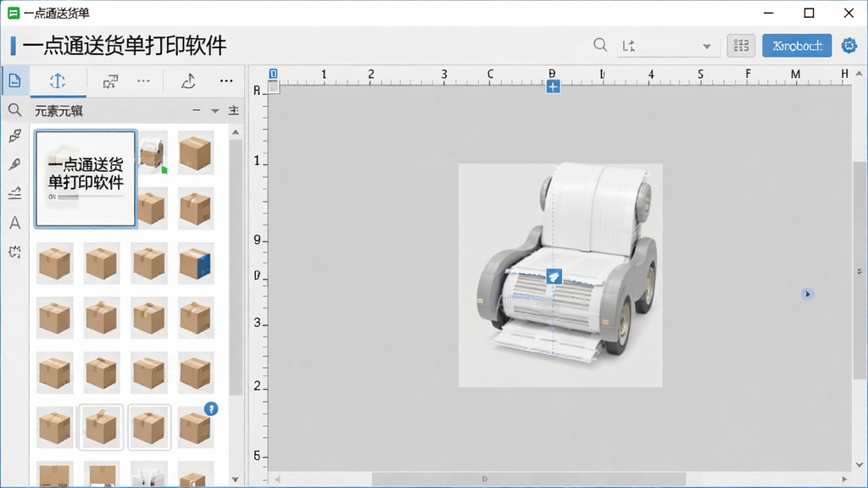This screenshot has width=868, height=488.
Task: Select the pen tool in left sidebar
Action: click(15, 164)
